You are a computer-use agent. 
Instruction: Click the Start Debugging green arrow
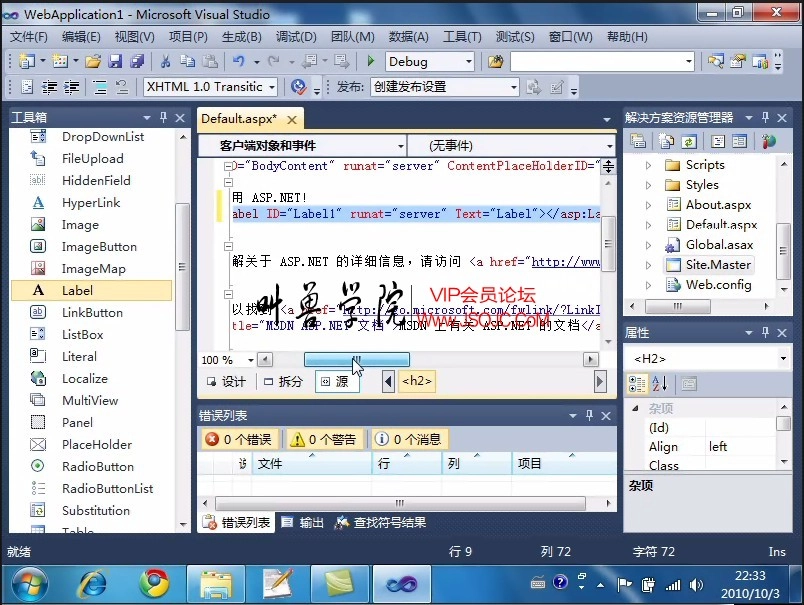pos(371,61)
